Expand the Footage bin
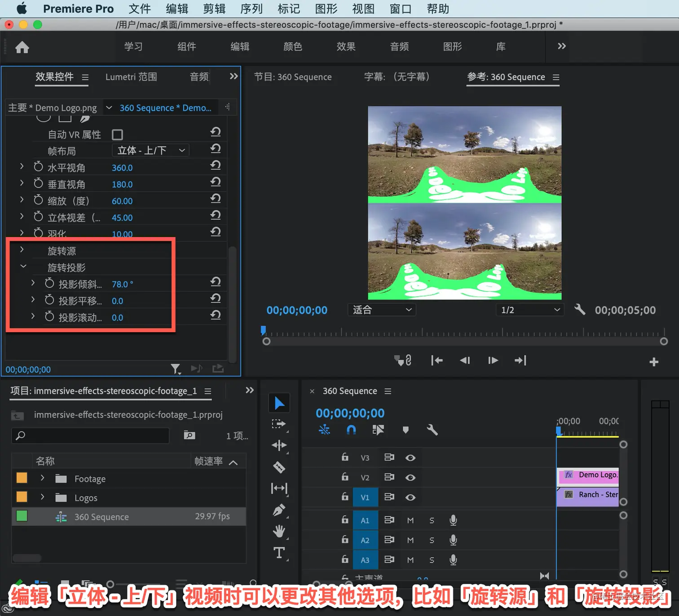This screenshot has width=679, height=616. tap(42, 478)
